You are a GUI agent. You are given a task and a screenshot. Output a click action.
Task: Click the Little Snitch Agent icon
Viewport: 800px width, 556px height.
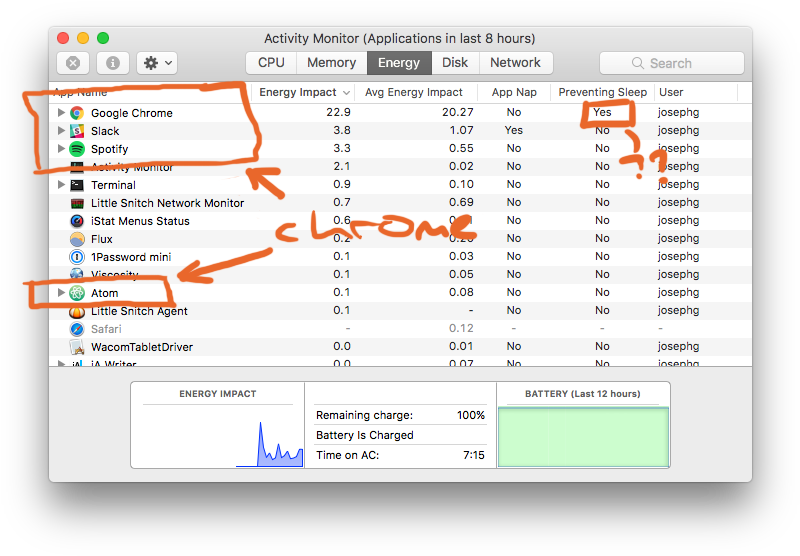click(77, 311)
